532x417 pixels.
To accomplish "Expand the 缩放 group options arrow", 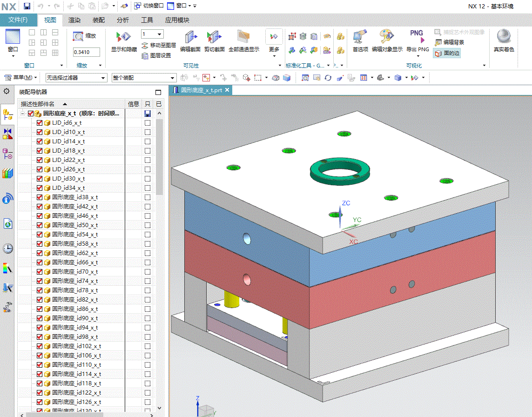I will tap(100, 65).
